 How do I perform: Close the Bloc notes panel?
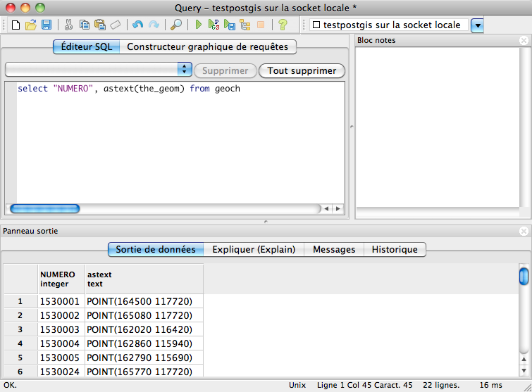(x=523, y=40)
